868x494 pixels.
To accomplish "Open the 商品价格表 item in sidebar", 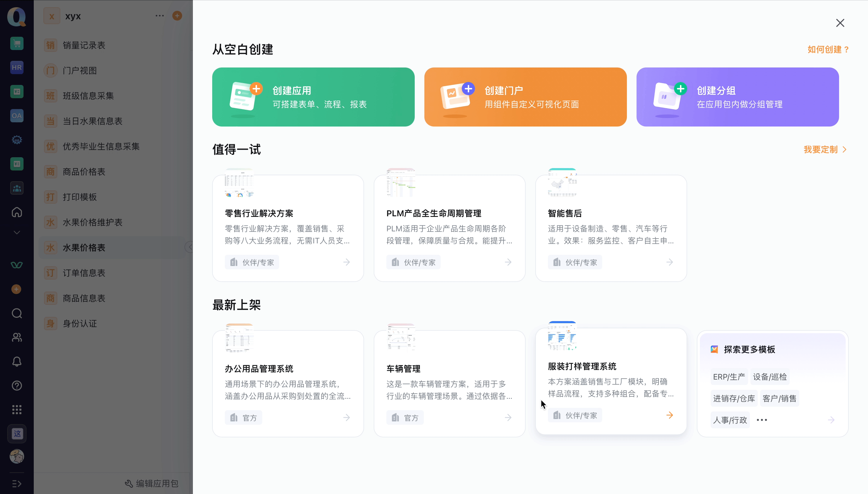I will [x=112, y=172].
